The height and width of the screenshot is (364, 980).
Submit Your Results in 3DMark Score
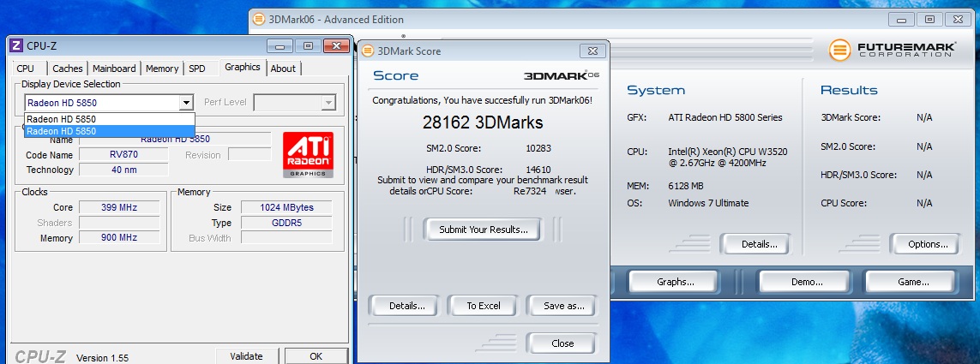click(484, 230)
